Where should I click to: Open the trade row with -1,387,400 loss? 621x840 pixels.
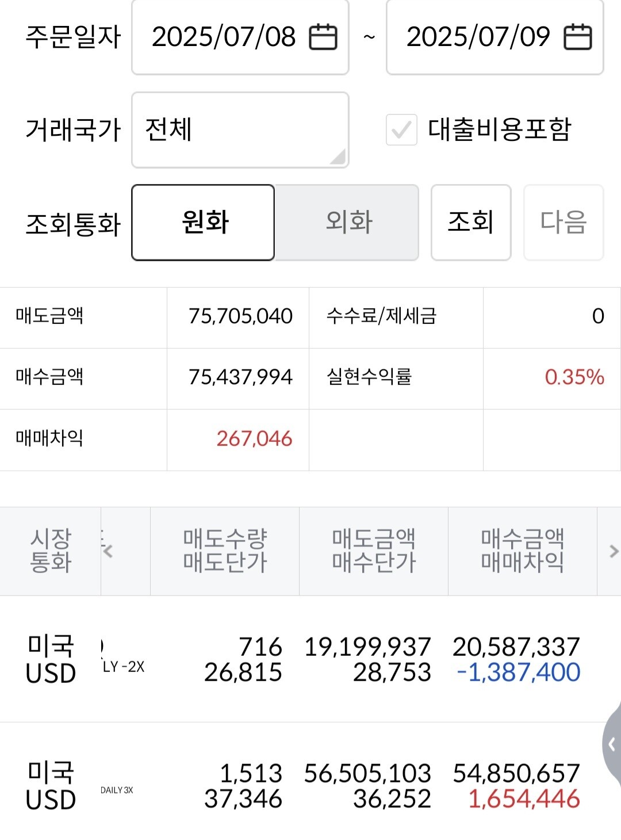point(310,659)
